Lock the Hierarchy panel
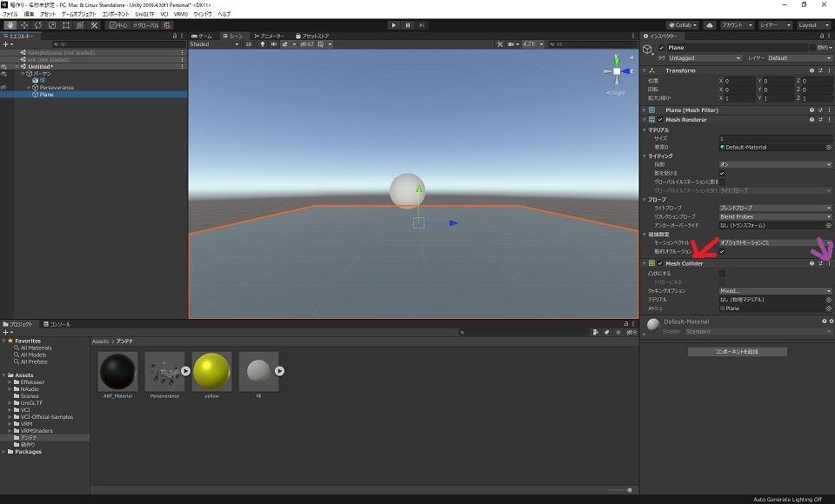835x504 pixels. (x=175, y=36)
